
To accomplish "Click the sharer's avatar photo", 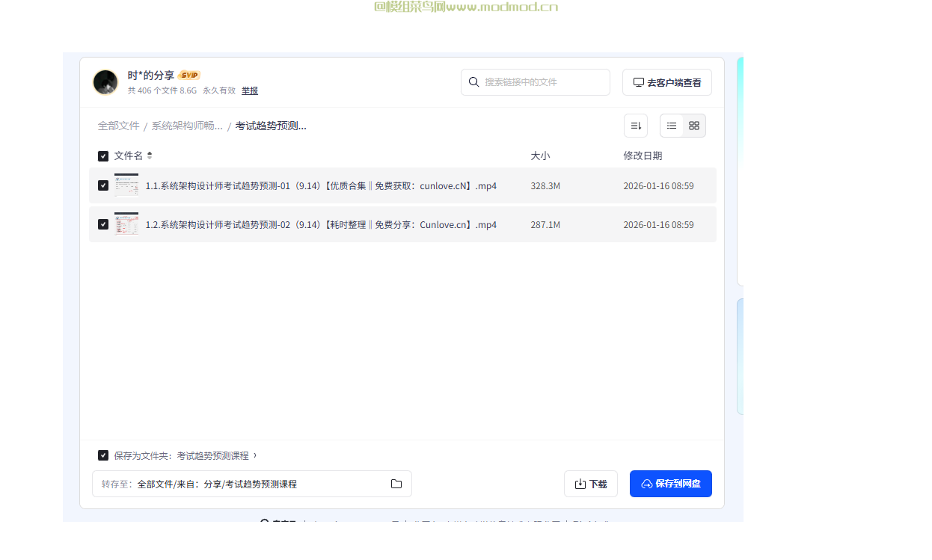I will (105, 82).
